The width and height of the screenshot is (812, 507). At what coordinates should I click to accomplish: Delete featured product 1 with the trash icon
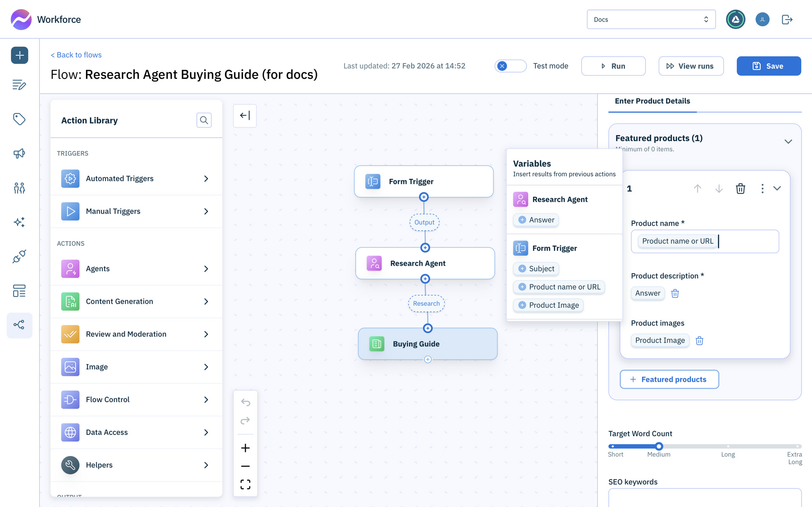[x=740, y=189]
